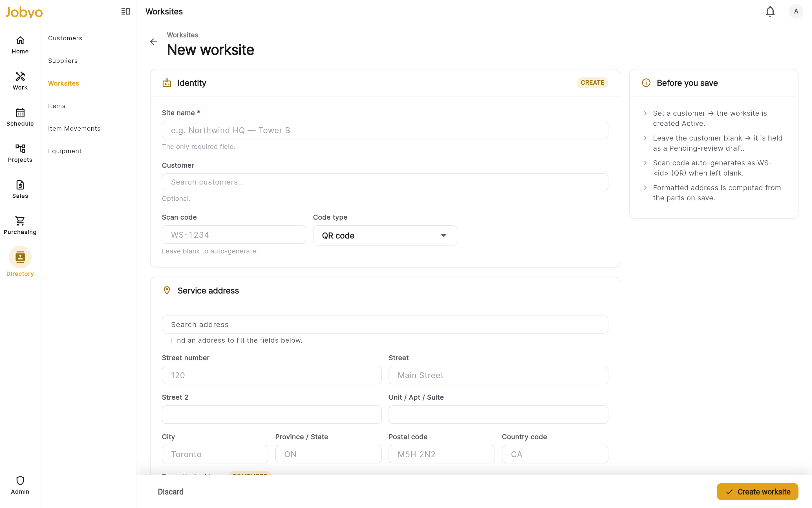
Task: Focus the Street number field
Action: point(272,375)
